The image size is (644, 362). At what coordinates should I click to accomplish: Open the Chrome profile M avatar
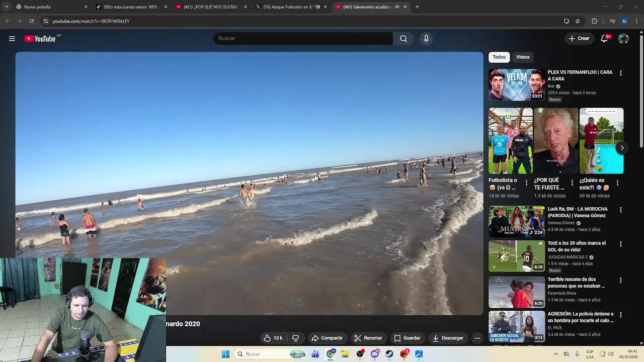[x=624, y=21]
